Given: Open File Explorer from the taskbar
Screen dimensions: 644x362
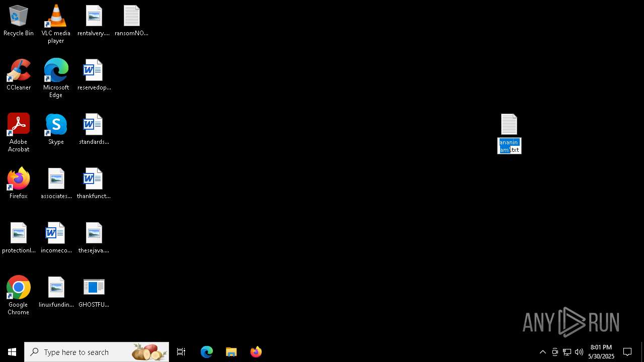Looking at the screenshot, I should 231,352.
